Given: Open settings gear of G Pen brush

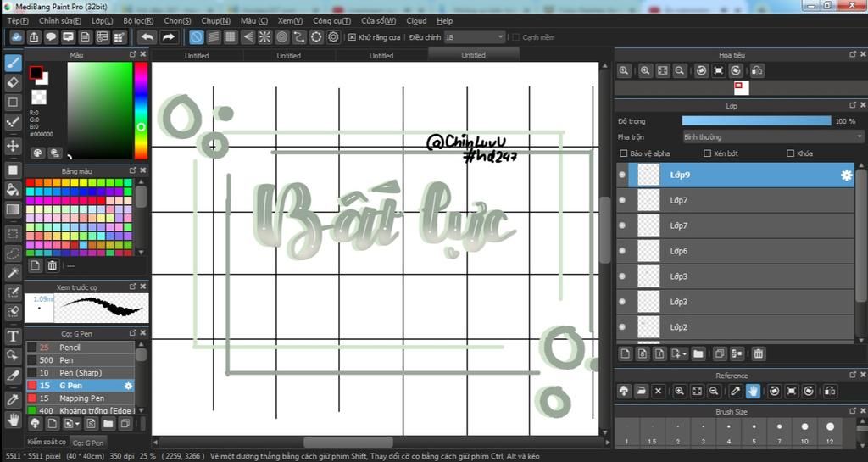Looking at the screenshot, I should 129,386.
